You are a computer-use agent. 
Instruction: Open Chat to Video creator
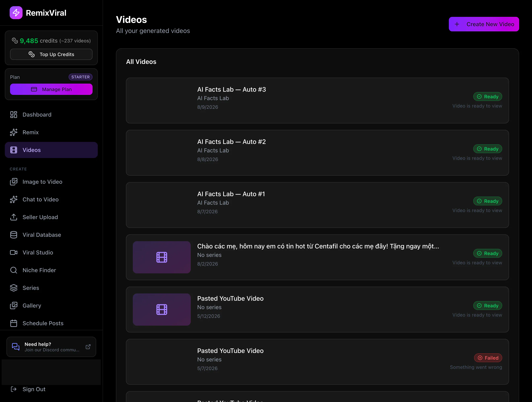(51, 199)
